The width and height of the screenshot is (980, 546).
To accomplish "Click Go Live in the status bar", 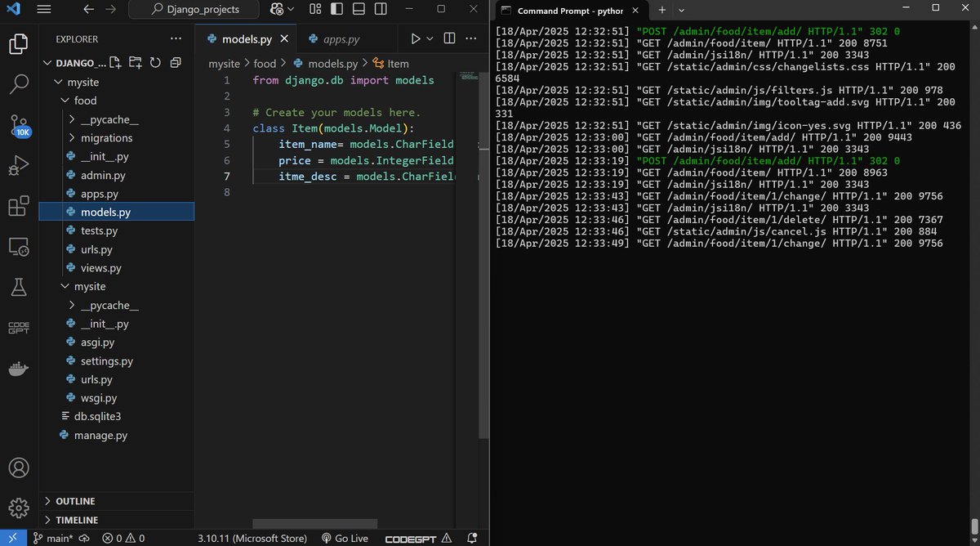I will point(345,538).
